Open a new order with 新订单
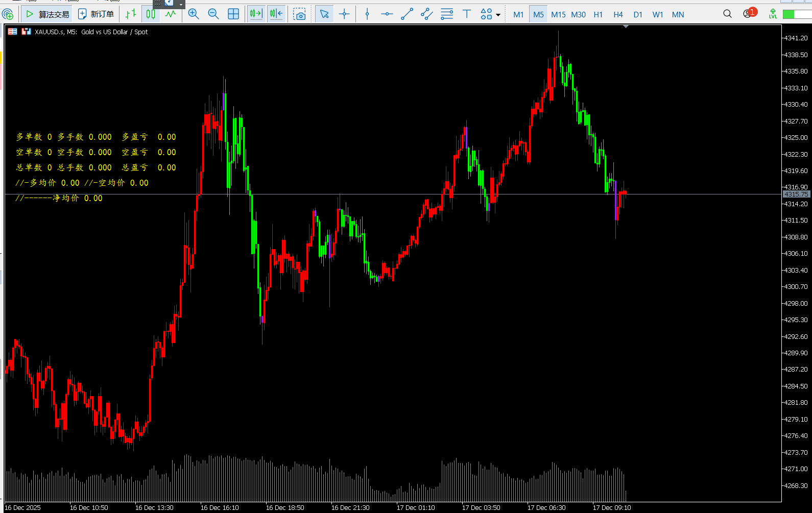 pos(96,14)
